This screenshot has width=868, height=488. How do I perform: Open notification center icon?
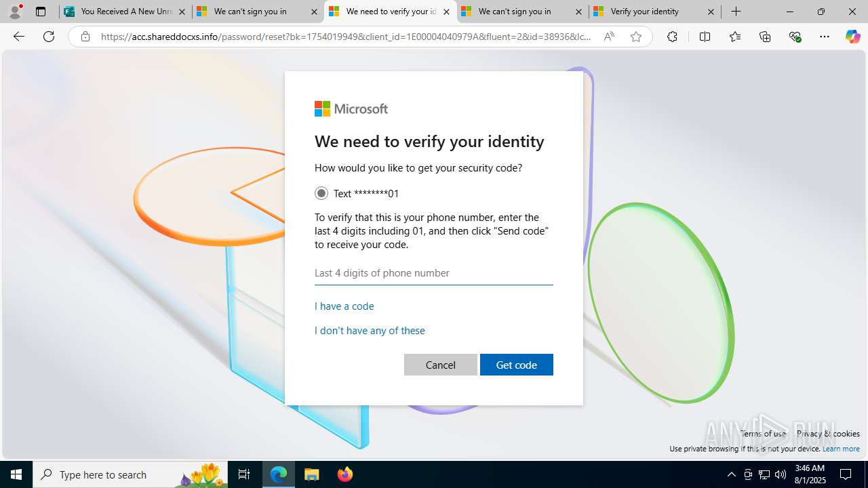click(x=846, y=474)
